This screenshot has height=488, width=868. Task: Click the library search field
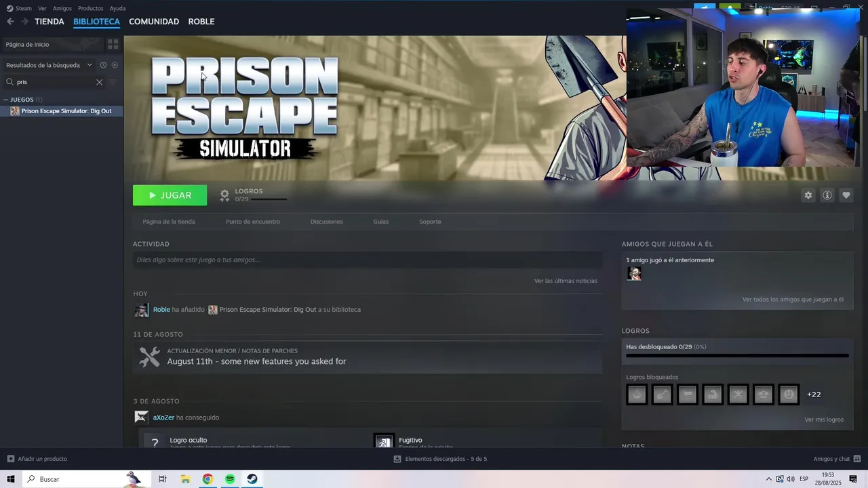(x=54, y=82)
